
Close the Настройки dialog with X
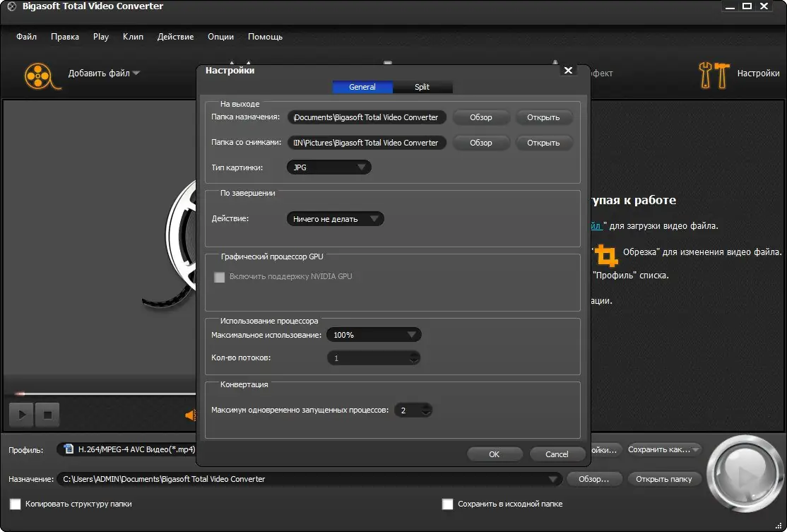(x=568, y=70)
